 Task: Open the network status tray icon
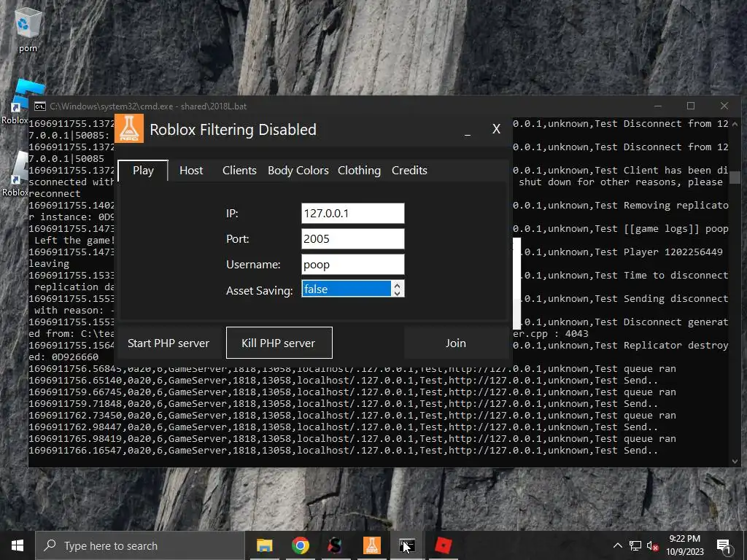pyautogui.click(x=635, y=545)
